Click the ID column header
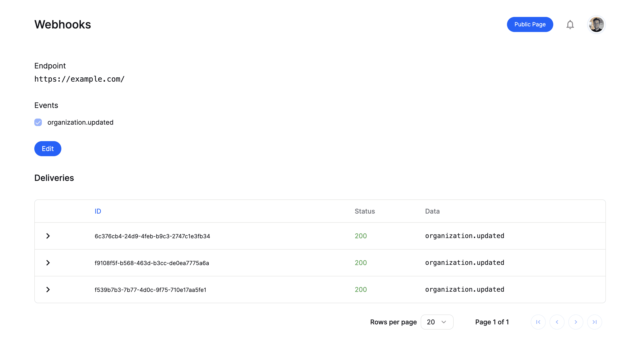This screenshot has width=644, height=358. tap(98, 211)
